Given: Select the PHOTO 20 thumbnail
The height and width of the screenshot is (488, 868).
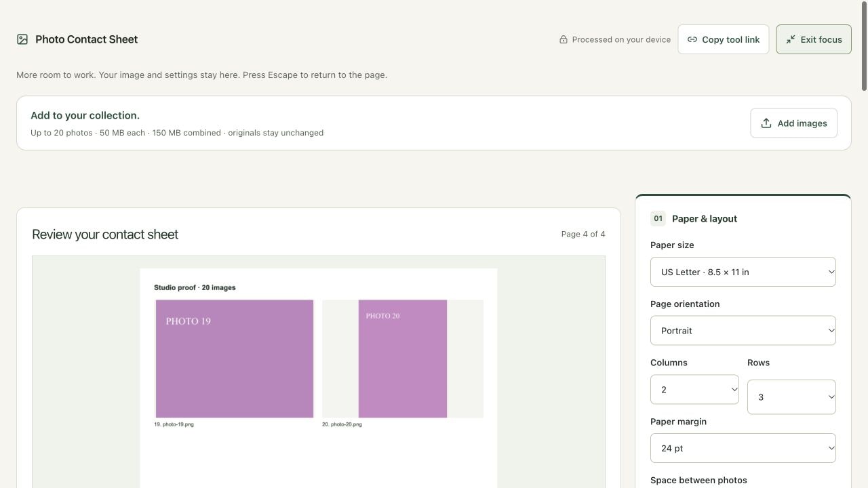Looking at the screenshot, I should tap(403, 359).
